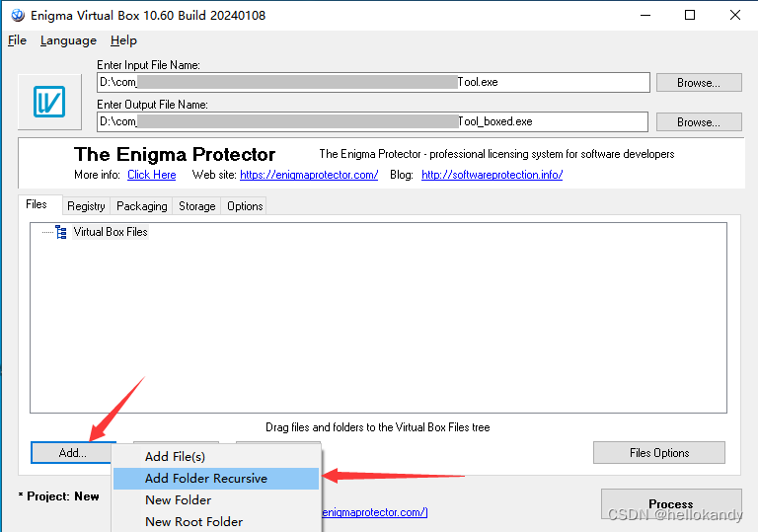Open the softwareprotection.info blog link
Viewport: 758px width, 532px height.
(x=492, y=175)
